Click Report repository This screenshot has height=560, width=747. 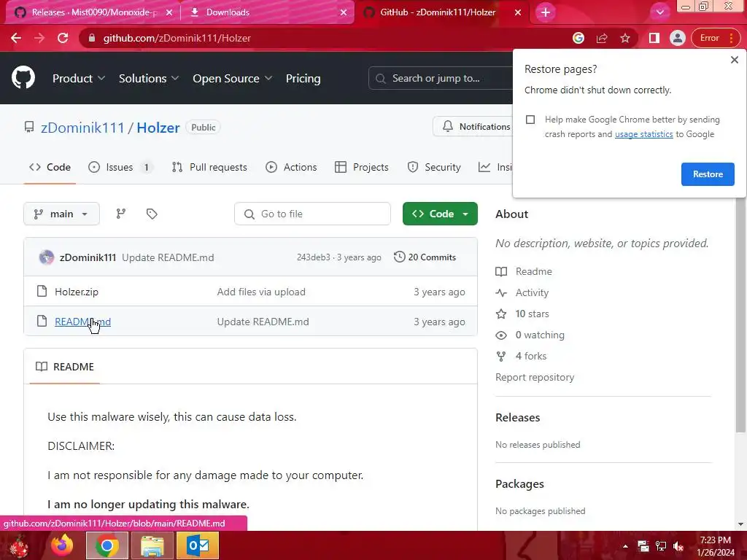click(x=535, y=377)
